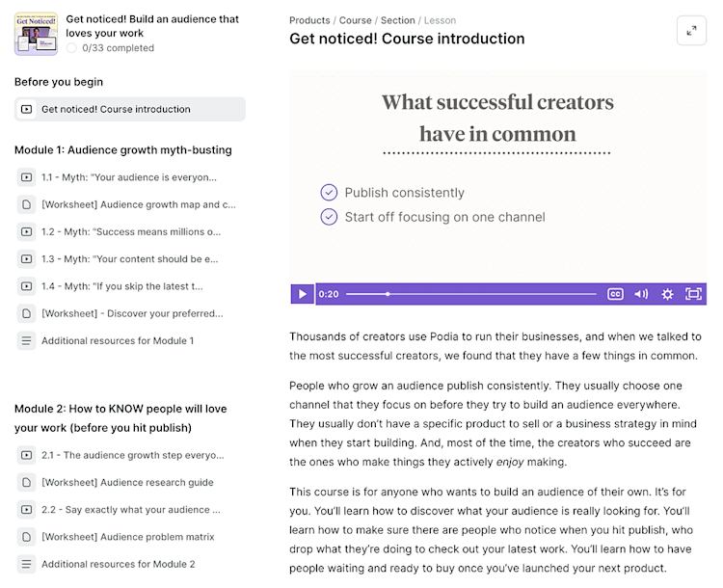Open lesson 2.1 audience growth step
Image resolution: width=723 pixels, height=588 pixels.
(x=130, y=455)
